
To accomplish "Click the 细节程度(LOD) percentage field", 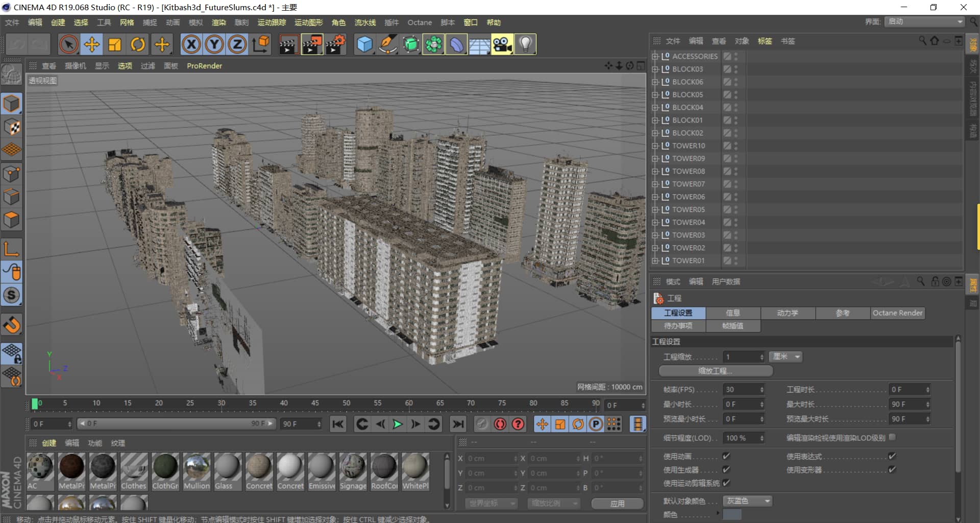I will click(744, 438).
